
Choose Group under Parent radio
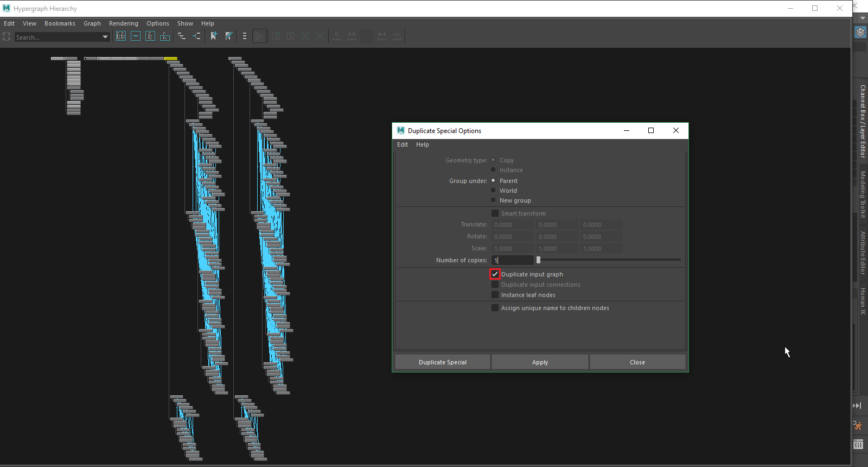pos(493,181)
